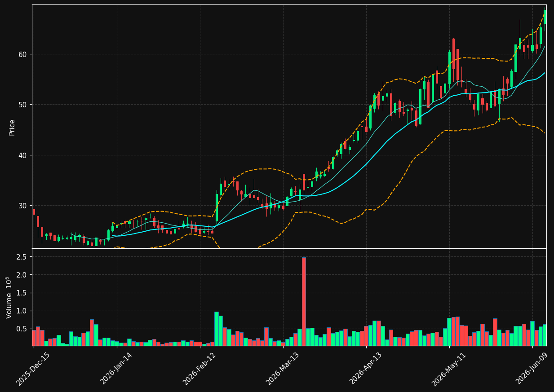This screenshot has height=392, width=554.
Task: Click the 2025-Dec-15 date label
Action: coord(33,369)
